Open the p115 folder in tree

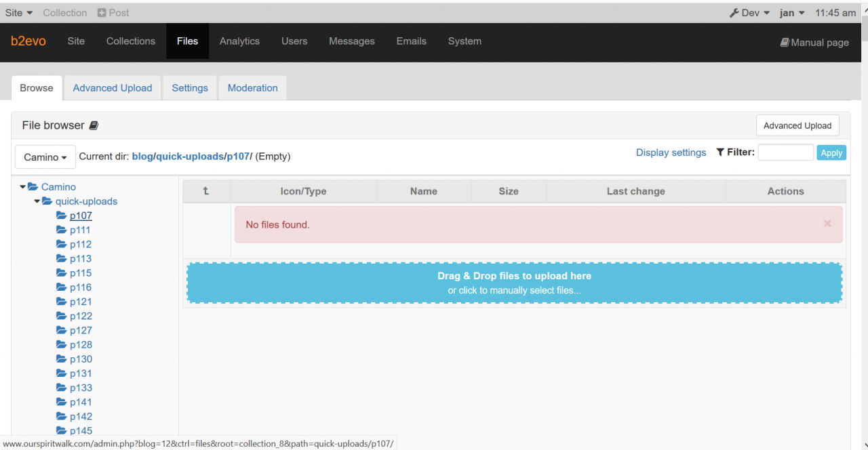coord(81,273)
